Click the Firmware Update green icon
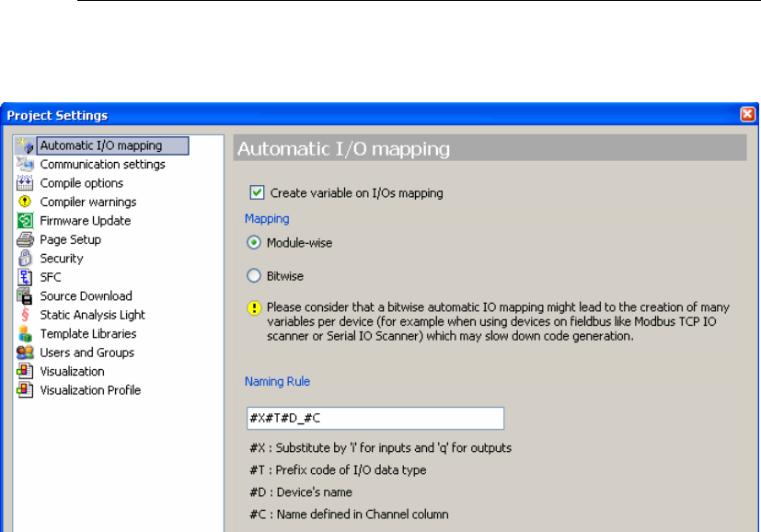761x532 pixels. click(25, 220)
